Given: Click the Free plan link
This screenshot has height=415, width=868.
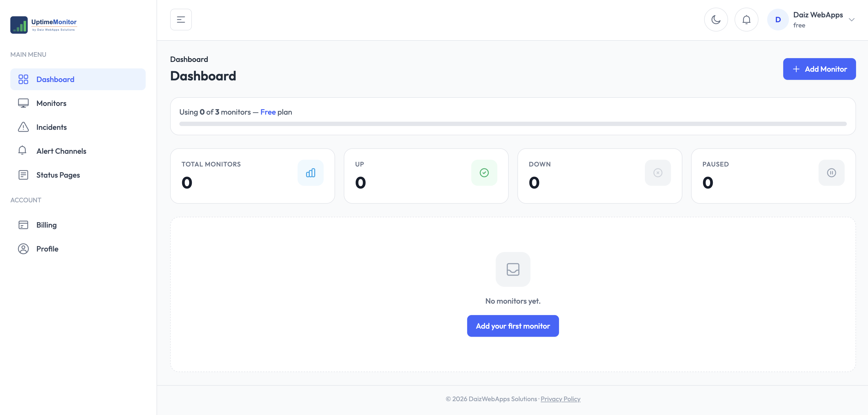Looking at the screenshot, I should click(x=268, y=112).
